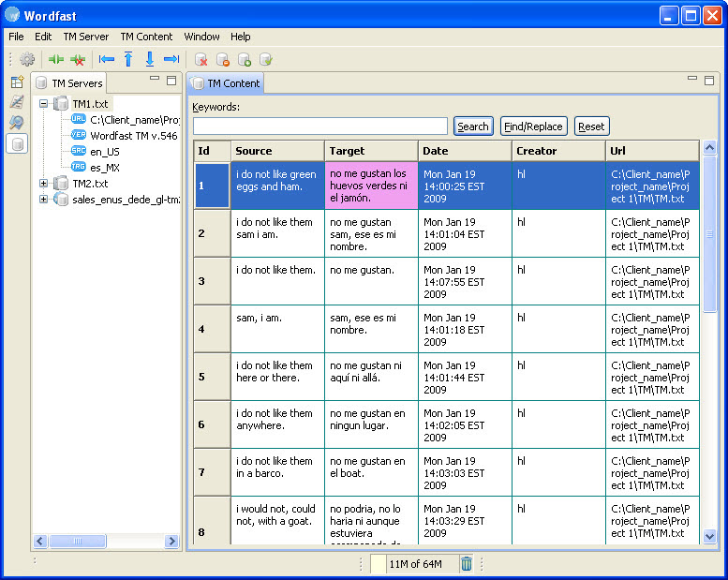Click the TRG badge icon beside es_MX
Screen dimensions: 728x580
tap(78, 167)
